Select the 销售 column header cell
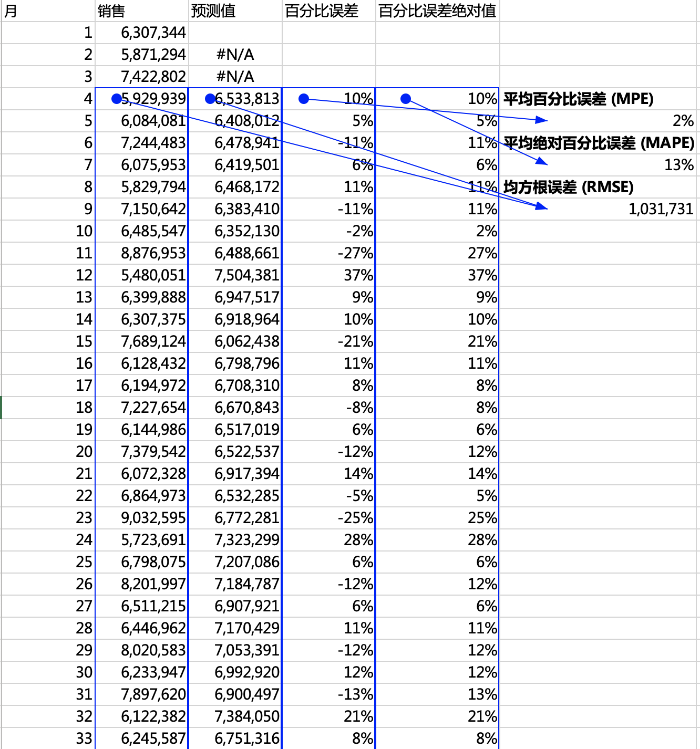 pos(141,11)
